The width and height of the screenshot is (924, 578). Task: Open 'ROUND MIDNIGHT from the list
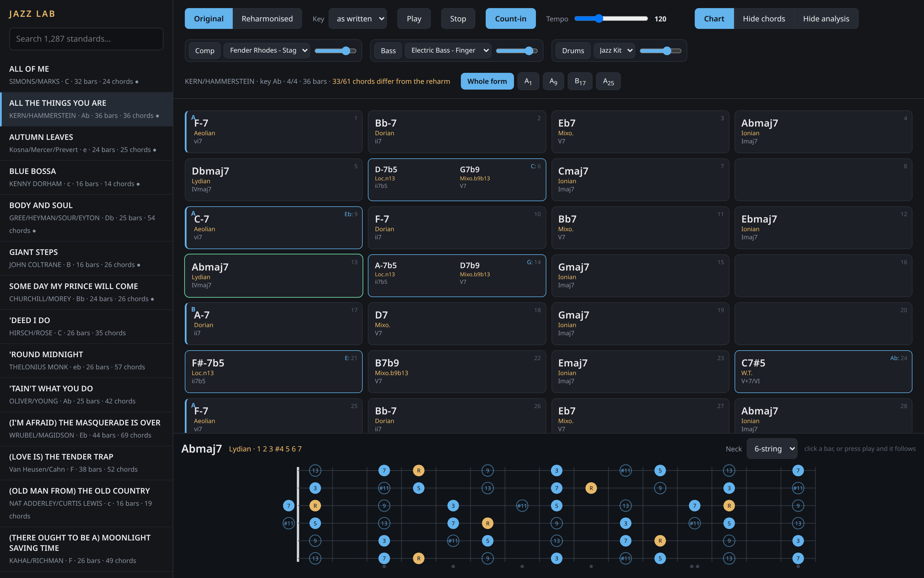(x=86, y=360)
